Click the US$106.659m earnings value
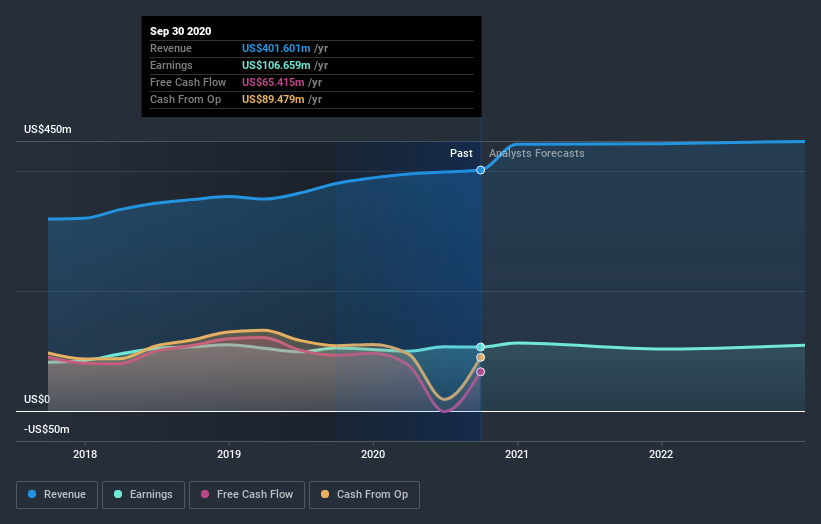This screenshot has width=821, height=524. [276, 65]
